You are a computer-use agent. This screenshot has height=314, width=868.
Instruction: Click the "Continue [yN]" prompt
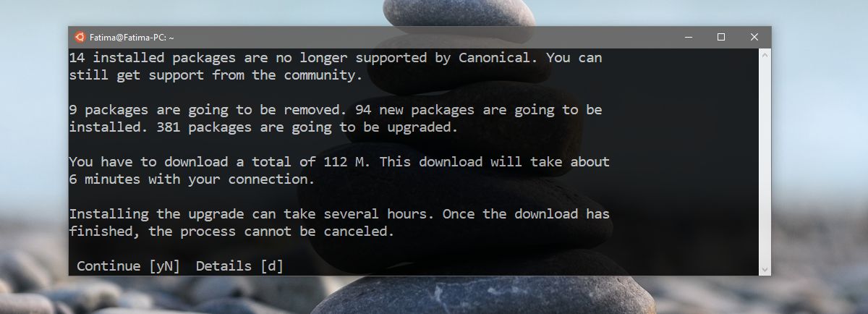tap(128, 266)
